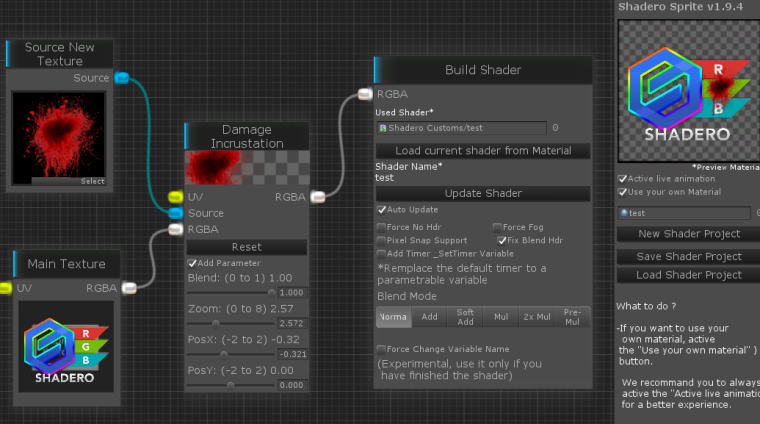Click the Build Shader node header
Screen dimensions: 760x424
pyautogui.click(x=483, y=70)
